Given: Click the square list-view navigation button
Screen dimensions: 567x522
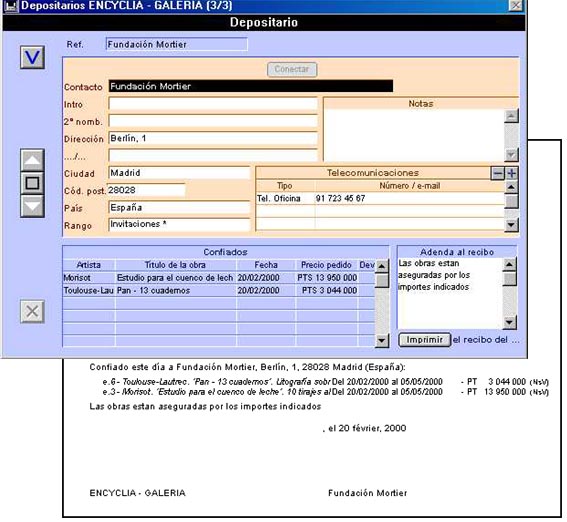Looking at the screenshot, I should [33, 183].
